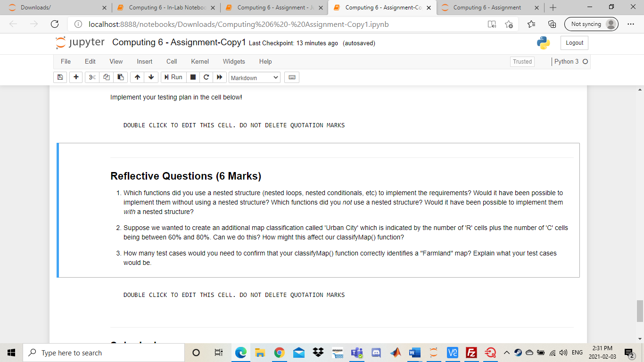Insert a cell below with plus icon
The height and width of the screenshot is (362, 644).
[75, 77]
